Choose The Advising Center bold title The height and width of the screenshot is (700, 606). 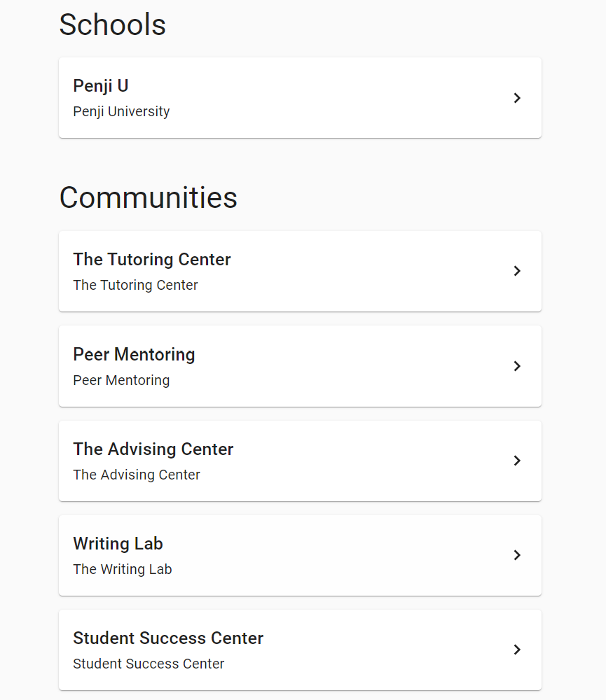click(153, 449)
